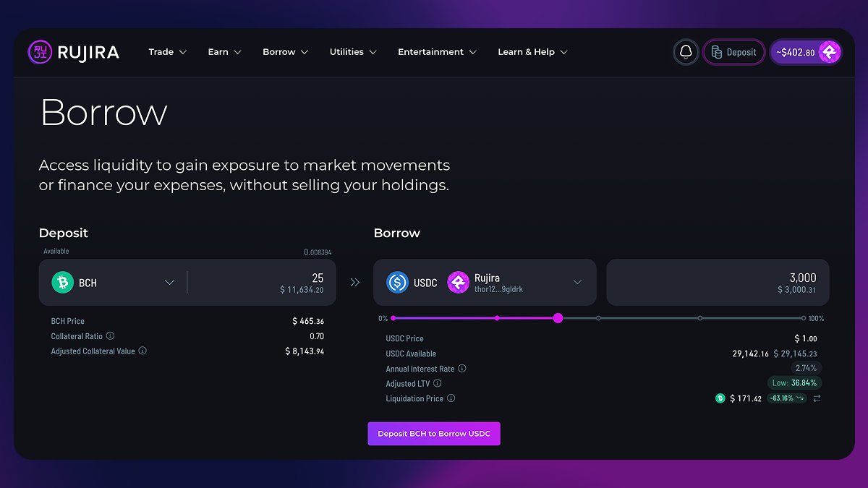Open the ~$402.80 wallet balance button
The width and height of the screenshot is (868, 488).
click(807, 52)
